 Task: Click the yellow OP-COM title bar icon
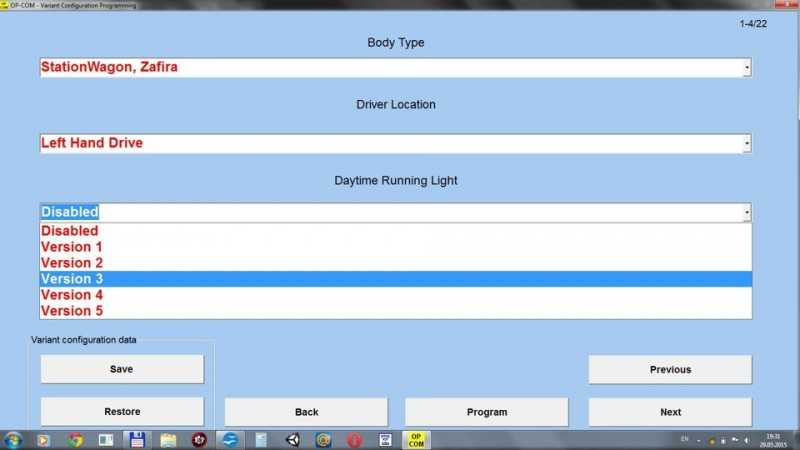(4, 5)
